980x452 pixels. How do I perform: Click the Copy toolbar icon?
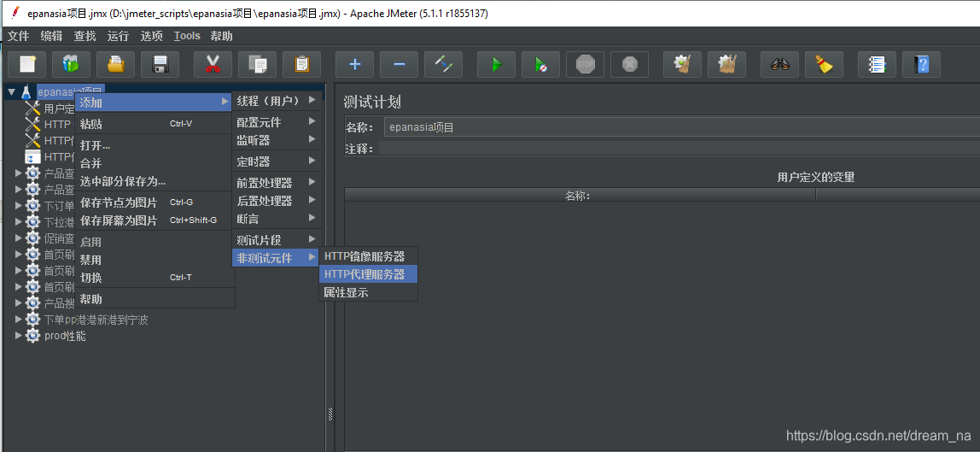[258, 64]
